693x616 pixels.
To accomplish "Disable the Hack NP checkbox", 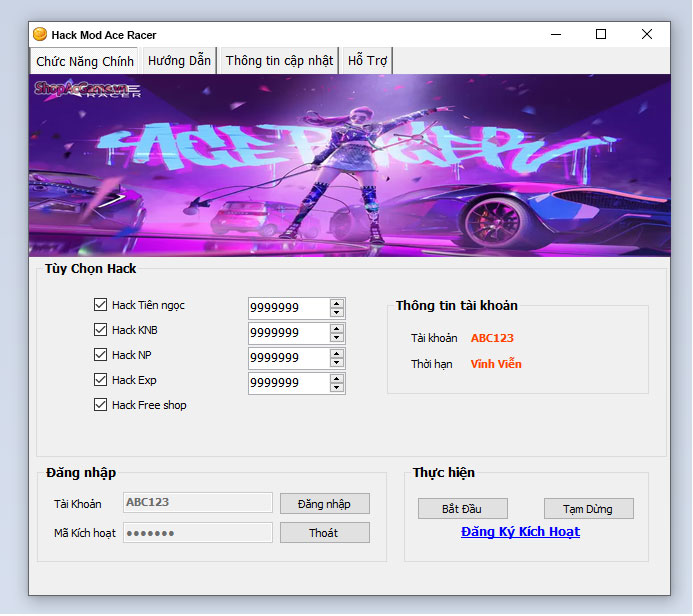I will (x=100, y=354).
